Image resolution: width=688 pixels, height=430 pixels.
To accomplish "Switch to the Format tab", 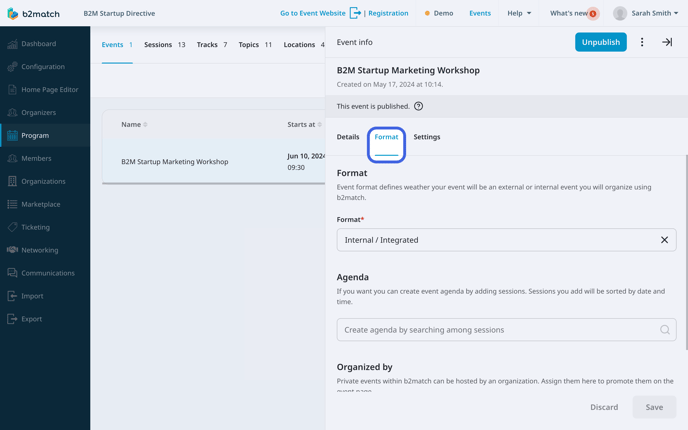I will (x=386, y=137).
